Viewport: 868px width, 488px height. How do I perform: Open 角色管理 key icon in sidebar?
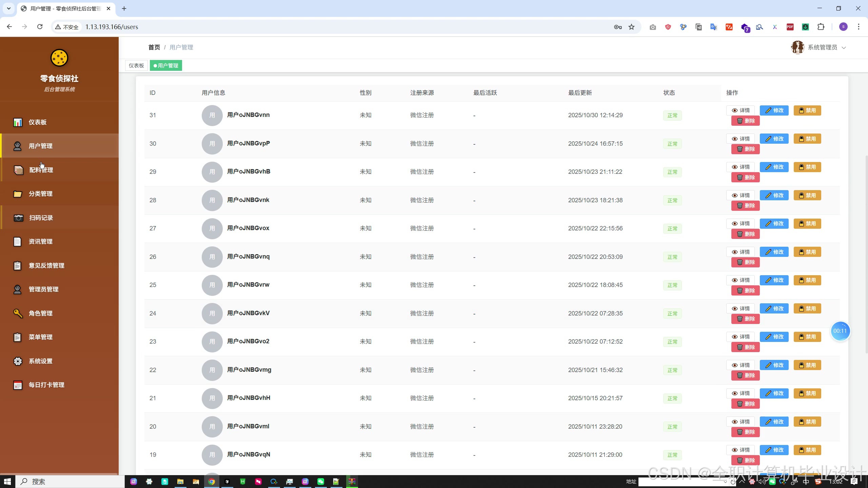coord(18,313)
